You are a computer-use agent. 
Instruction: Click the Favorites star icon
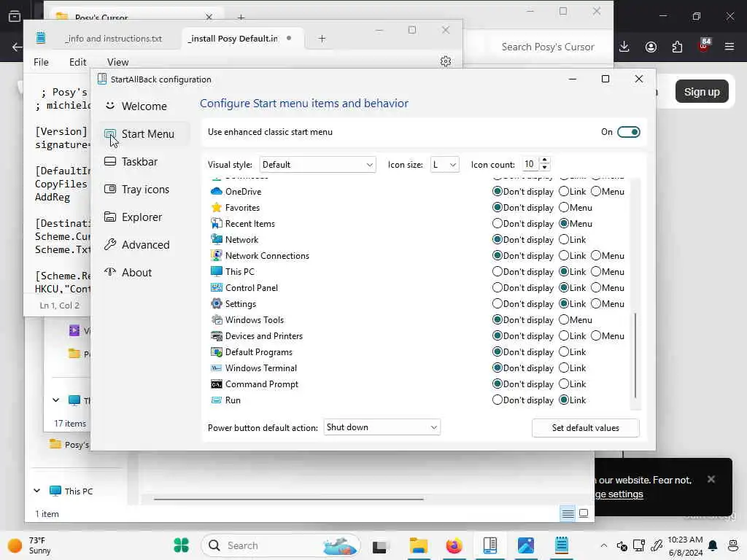[x=216, y=208]
